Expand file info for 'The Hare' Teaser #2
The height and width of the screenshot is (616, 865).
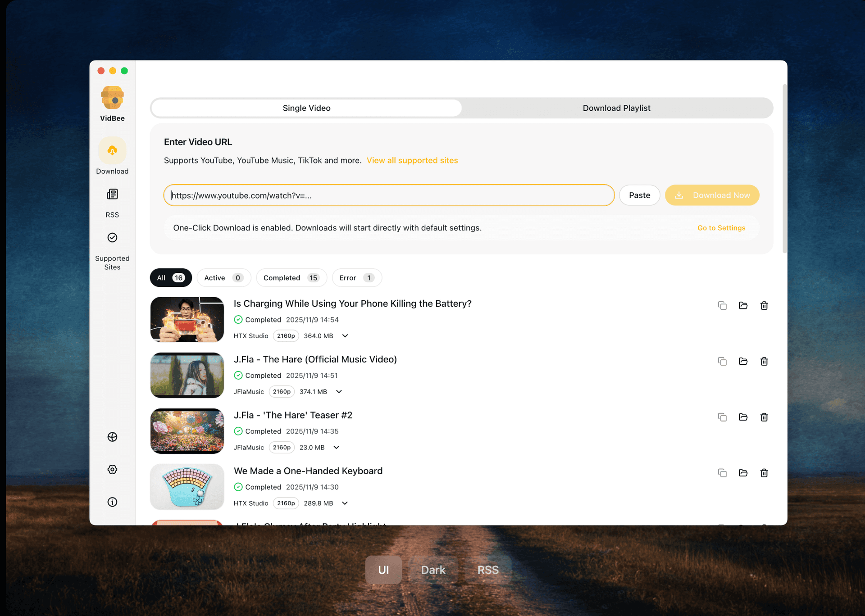tap(337, 447)
